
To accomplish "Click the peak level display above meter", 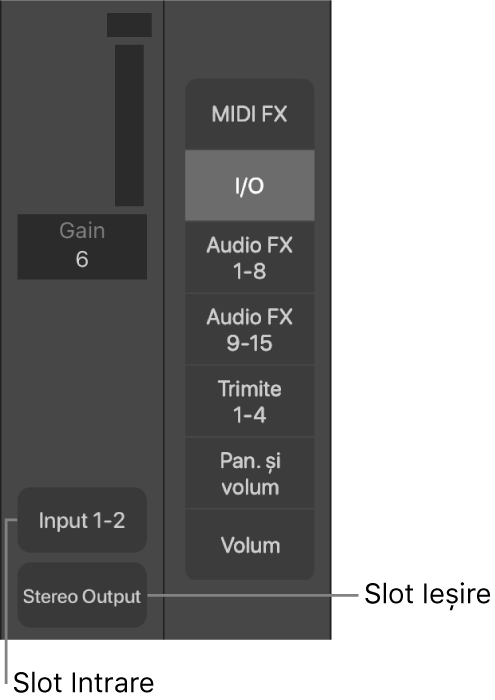I will point(129,25).
